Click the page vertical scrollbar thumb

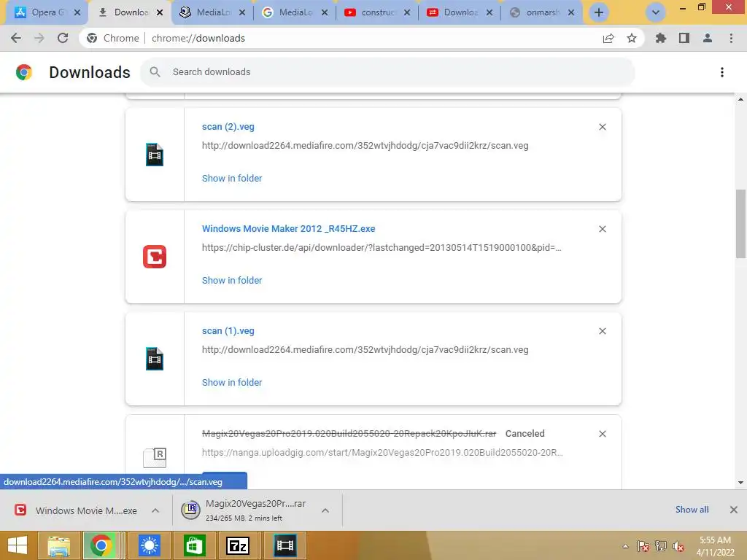pos(740,224)
